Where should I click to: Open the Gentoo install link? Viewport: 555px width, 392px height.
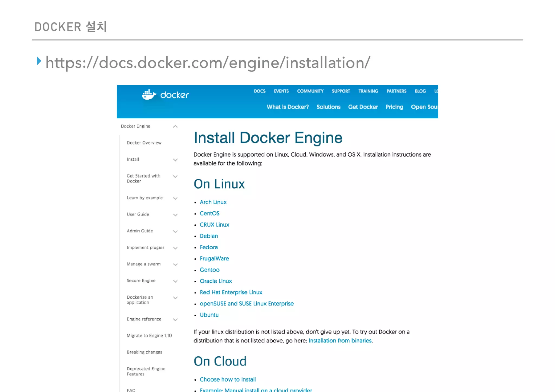[209, 270]
